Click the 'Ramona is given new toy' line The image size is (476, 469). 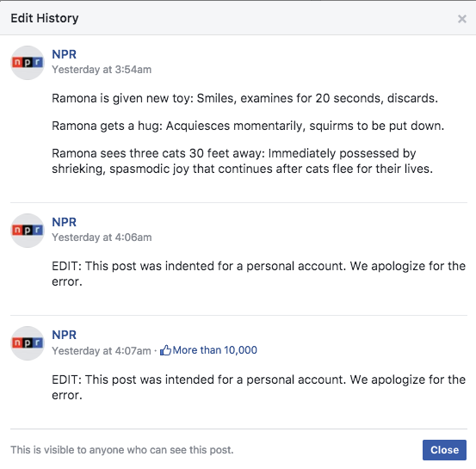coord(244,98)
